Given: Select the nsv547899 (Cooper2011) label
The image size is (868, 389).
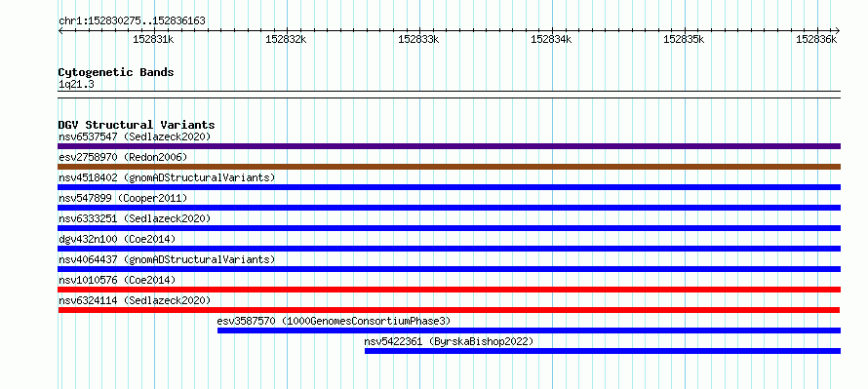Looking at the screenshot, I should (x=123, y=198).
